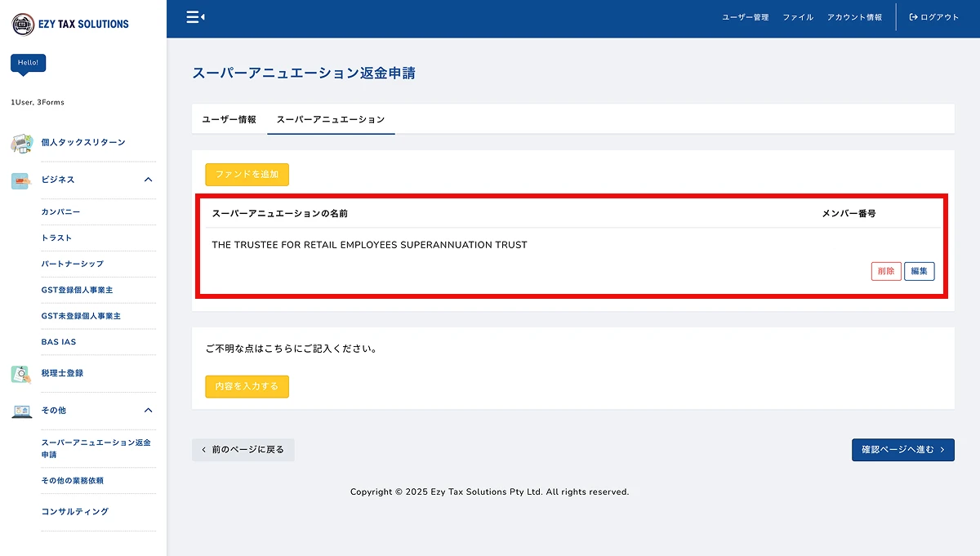Log out via the ログアウト link

tap(934, 17)
